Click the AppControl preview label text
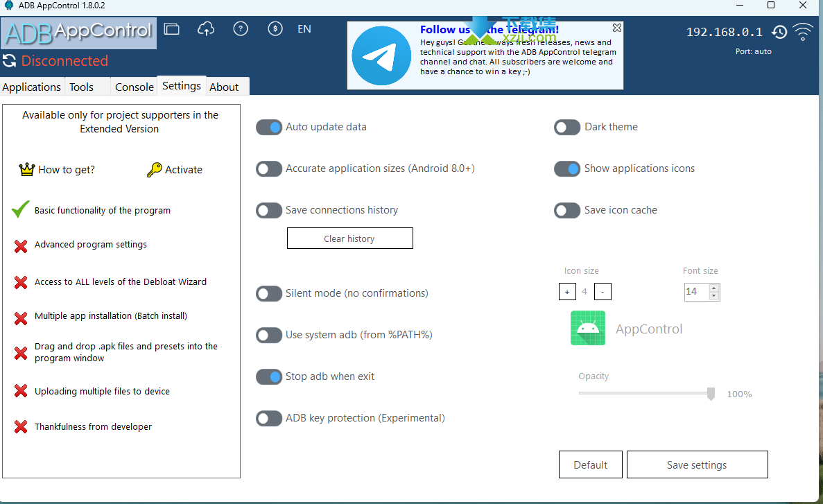823x504 pixels. tap(649, 329)
